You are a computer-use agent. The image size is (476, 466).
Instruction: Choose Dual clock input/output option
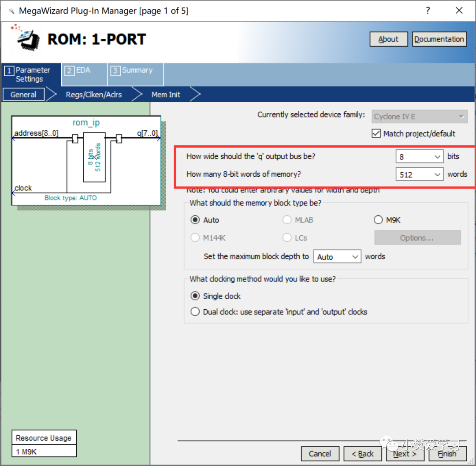[x=195, y=311]
